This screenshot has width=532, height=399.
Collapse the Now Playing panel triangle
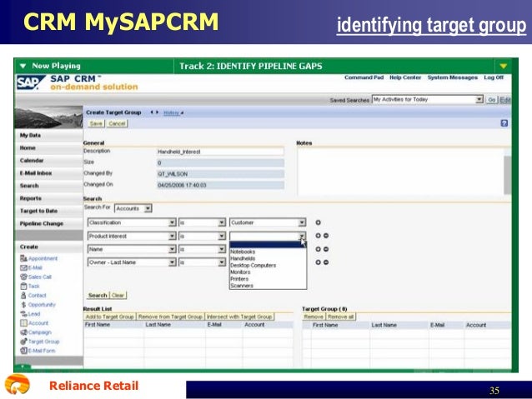(23, 66)
